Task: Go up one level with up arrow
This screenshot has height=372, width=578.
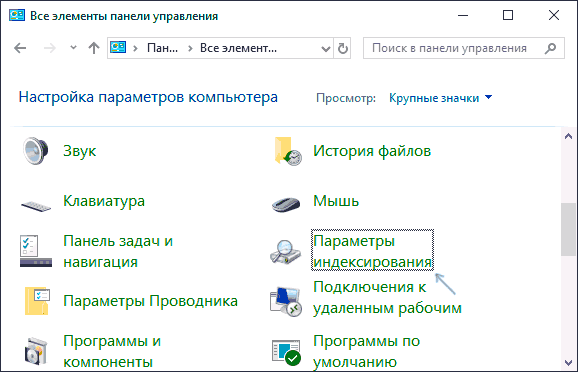Action: click(94, 48)
